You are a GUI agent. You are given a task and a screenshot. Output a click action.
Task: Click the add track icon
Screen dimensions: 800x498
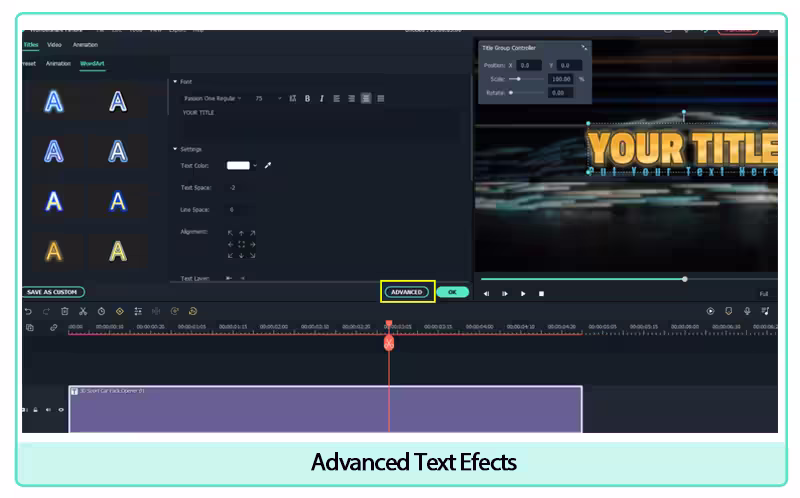(30, 328)
